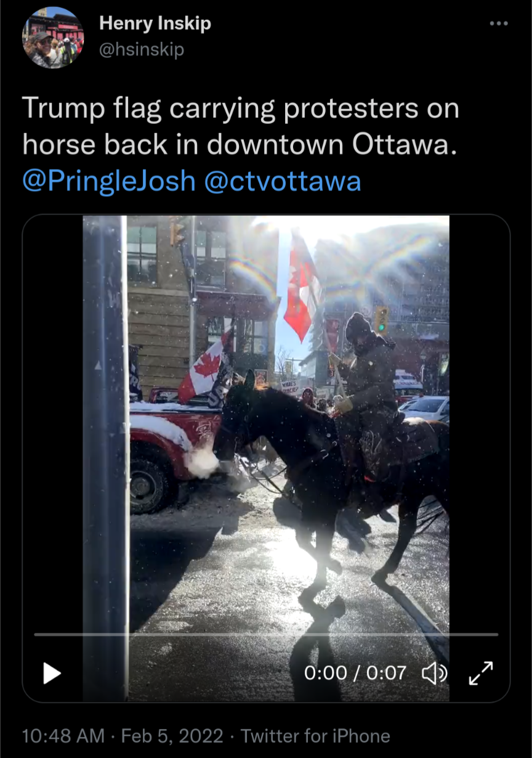
Task: Click the Henry Inskip display name
Action: (x=155, y=23)
